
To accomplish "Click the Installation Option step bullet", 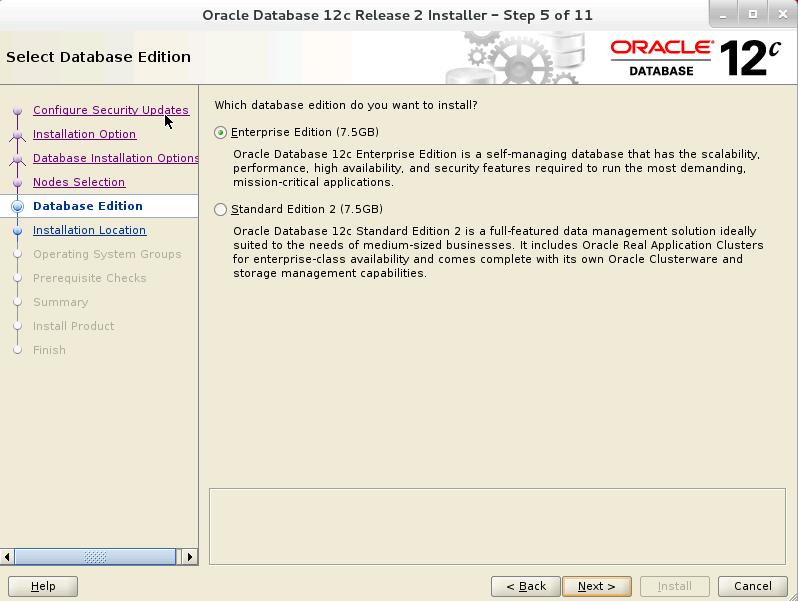I will 18,134.
